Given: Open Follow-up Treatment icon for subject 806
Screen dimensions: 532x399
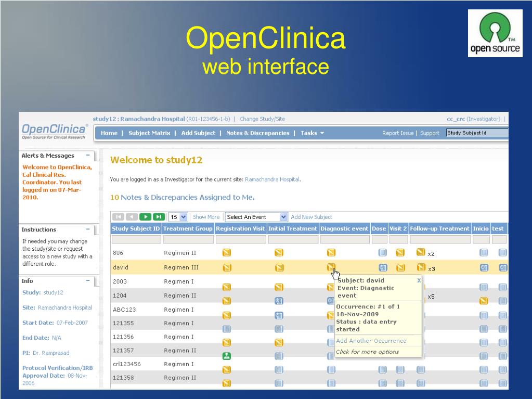Looking at the screenshot, I should coord(421,252).
